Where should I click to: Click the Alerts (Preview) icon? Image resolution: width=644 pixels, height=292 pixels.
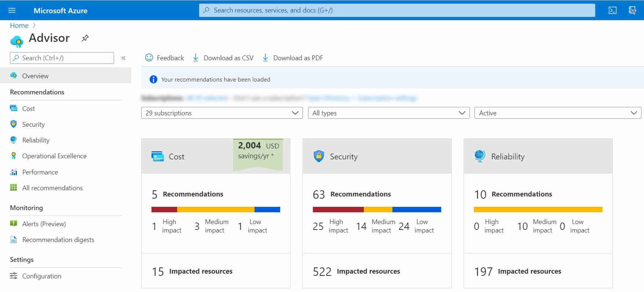14,223
